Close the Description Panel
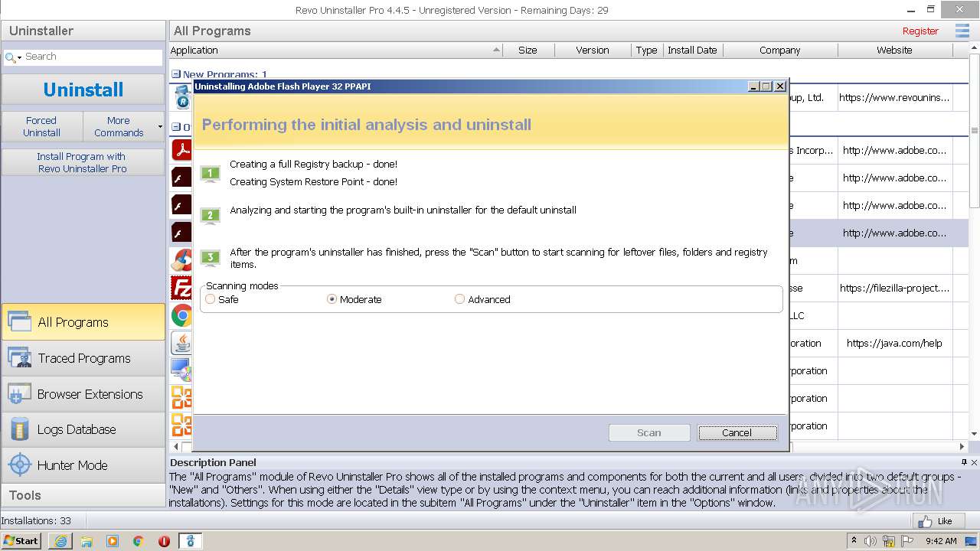980x551 pixels. [974, 462]
